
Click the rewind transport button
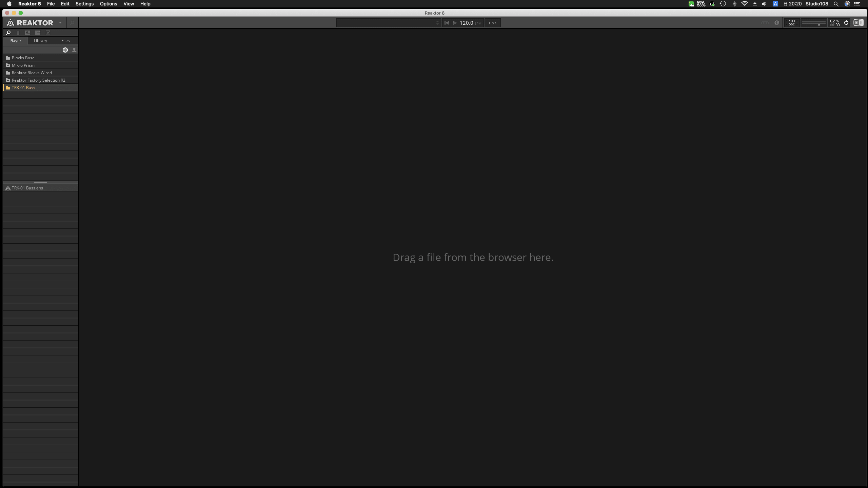pyautogui.click(x=447, y=23)
